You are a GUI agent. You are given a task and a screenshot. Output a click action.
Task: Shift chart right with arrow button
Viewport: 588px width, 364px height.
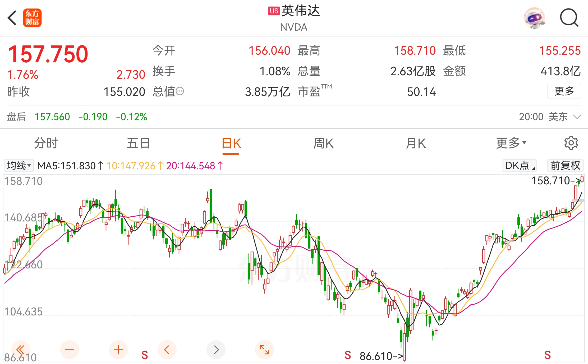216,350
